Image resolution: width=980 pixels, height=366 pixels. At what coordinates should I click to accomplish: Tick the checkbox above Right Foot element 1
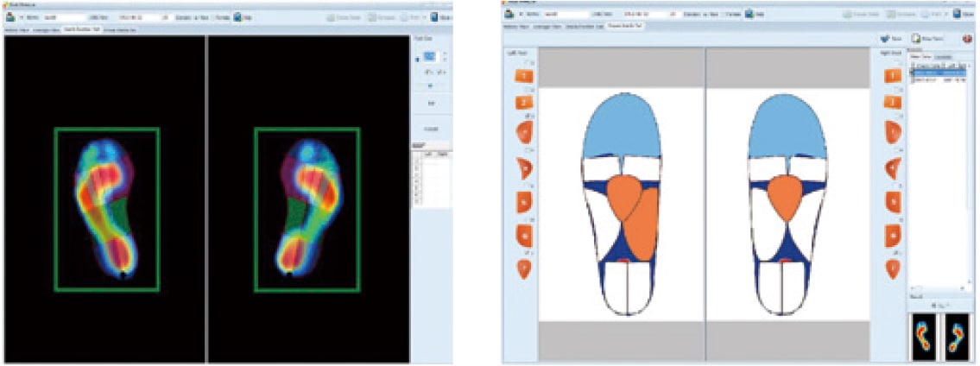[x=895, y=63]
